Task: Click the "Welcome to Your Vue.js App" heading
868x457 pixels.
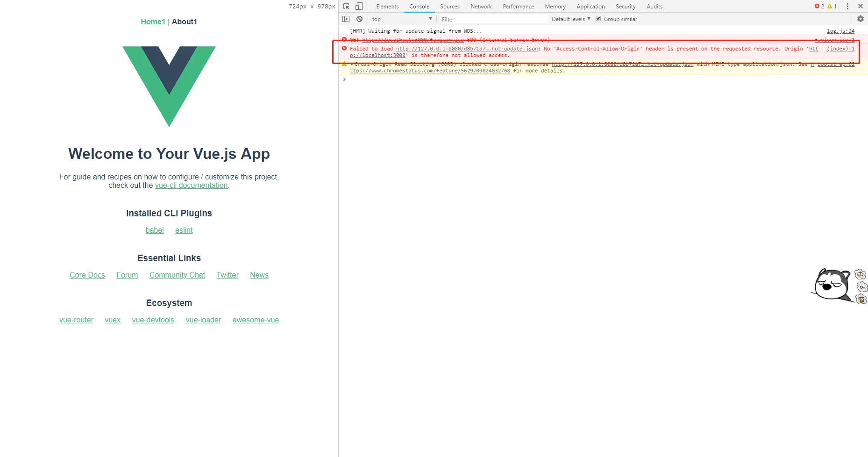Action: 169,154
